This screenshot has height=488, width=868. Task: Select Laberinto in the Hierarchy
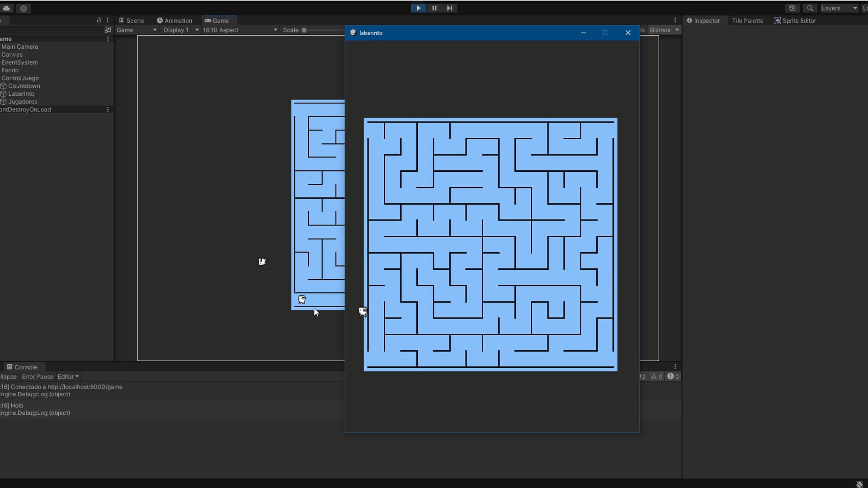(x=21, y=94)
